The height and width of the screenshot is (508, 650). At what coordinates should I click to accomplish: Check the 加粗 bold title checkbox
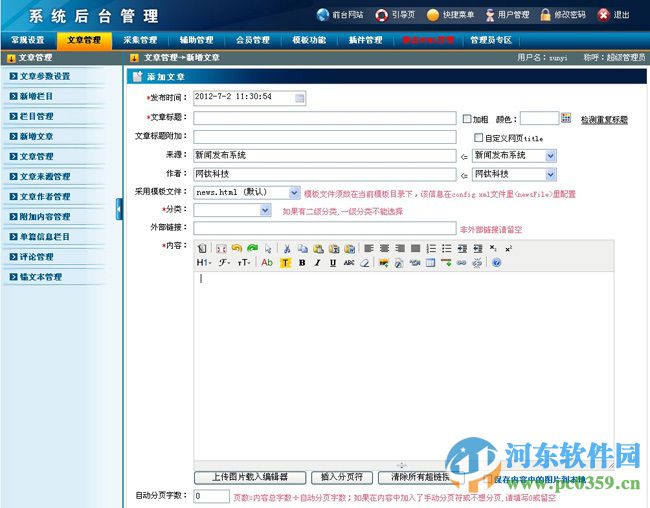click(x=467, y=119)
